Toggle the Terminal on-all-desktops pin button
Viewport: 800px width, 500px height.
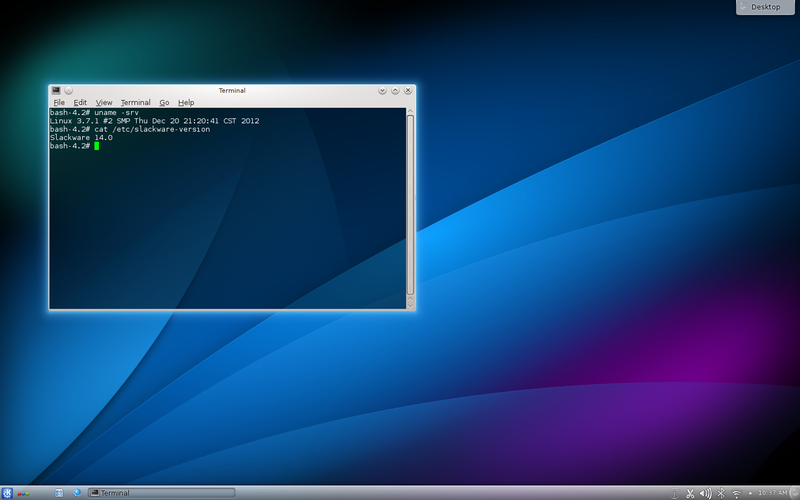coord(68,90)
